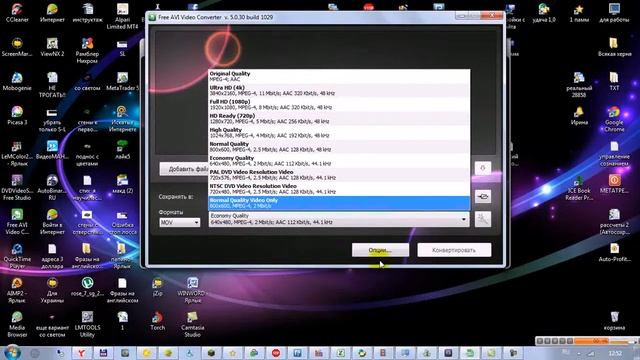
Task: Select the Ultra HD (4k) preset
Action: tap(339, 90)
